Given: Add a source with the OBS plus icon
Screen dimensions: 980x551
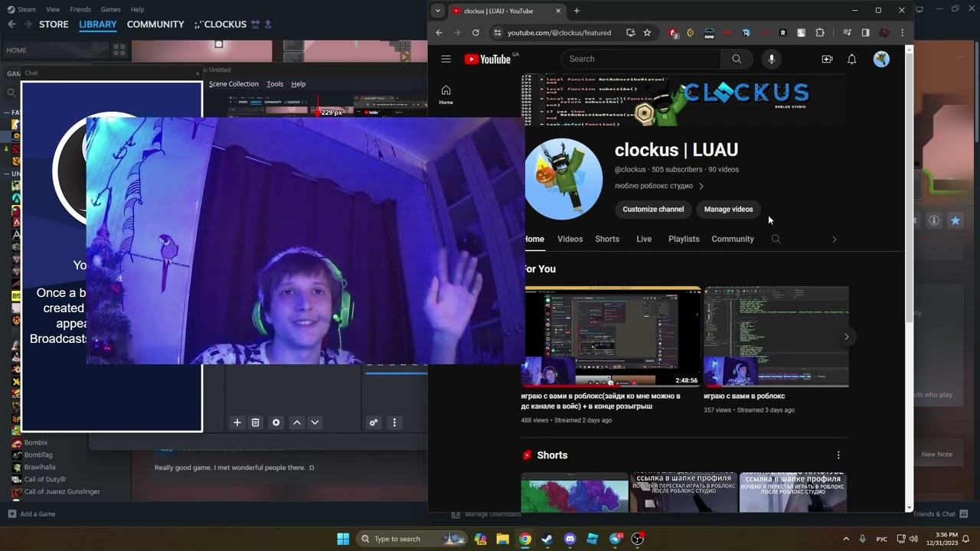Looking at the screenshot, I should click(x=237, y=422).
